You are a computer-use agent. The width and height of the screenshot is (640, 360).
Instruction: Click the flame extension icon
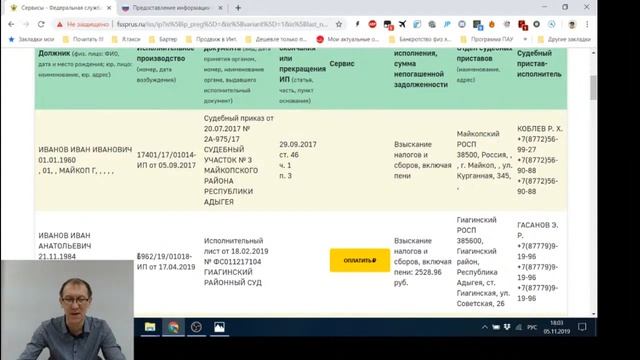492,24
